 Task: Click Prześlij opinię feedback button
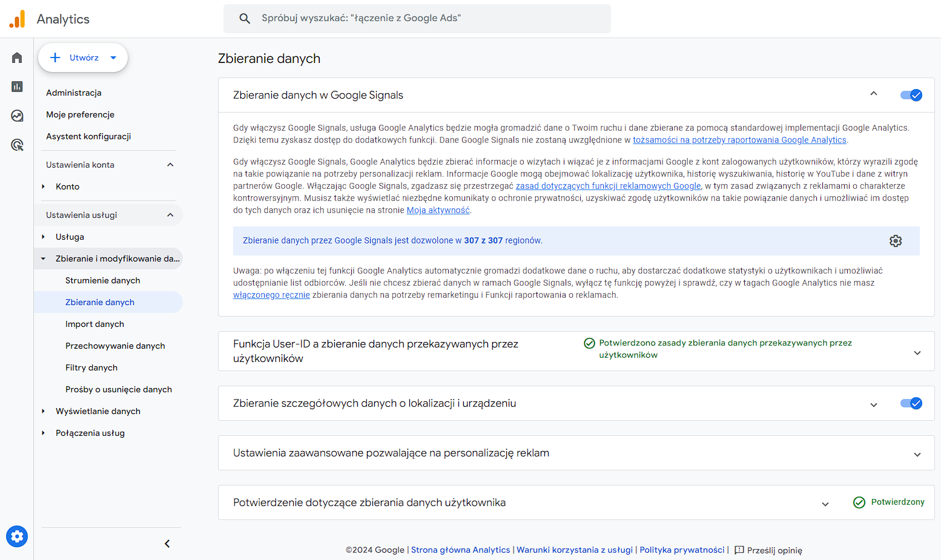coord(768,550)
